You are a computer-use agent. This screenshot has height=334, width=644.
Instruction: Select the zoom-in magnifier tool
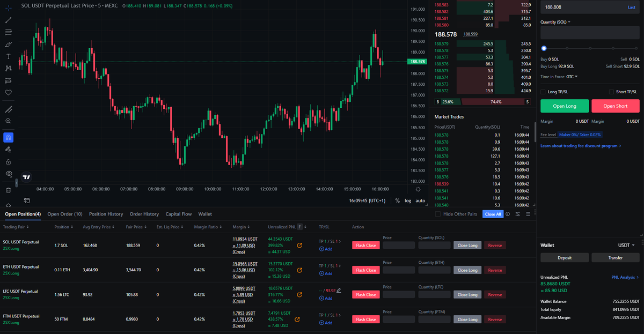(8, 121)
